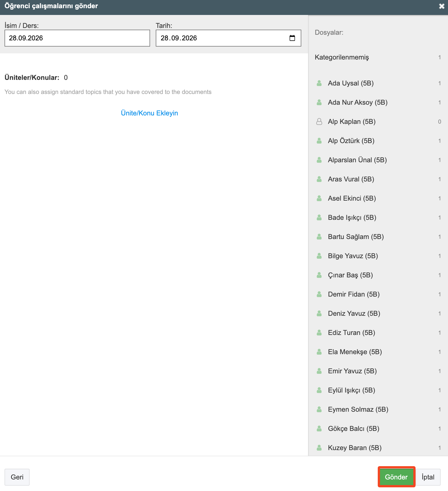
Task: Click the student icon beside Demir Fidan
Action: click(x=319, y=294)
